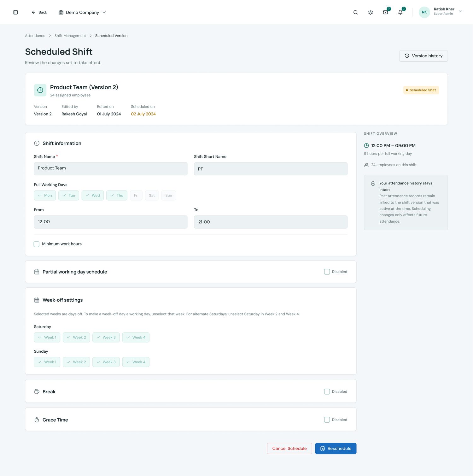Check the Minimum work hours checkbox

(x=37, y=244)
